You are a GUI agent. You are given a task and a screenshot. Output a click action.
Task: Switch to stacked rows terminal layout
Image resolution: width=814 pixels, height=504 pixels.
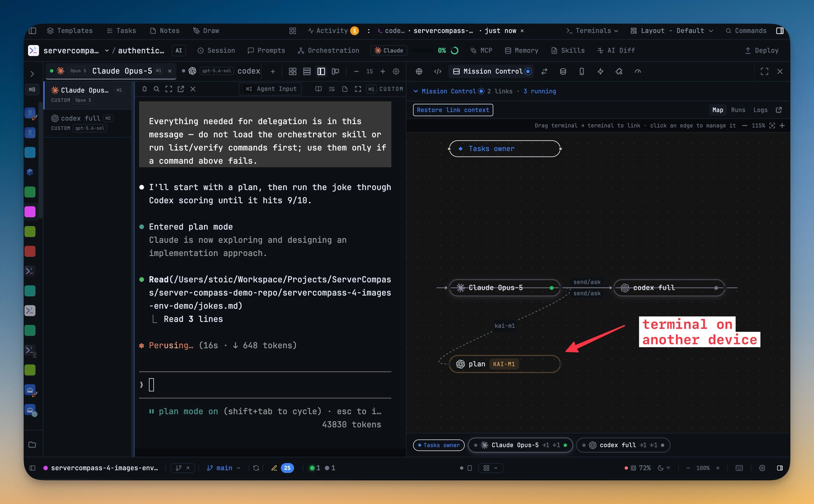pos(307,71)
